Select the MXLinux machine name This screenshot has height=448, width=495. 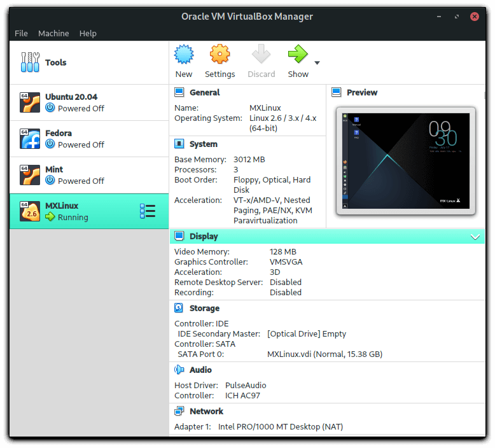pos(62,206)
